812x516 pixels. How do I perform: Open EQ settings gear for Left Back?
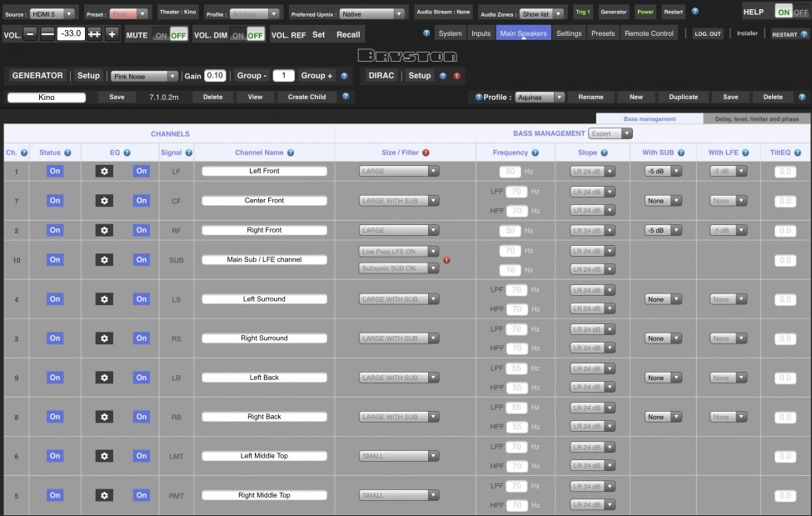pyautogui.click(x=104, y=378)
